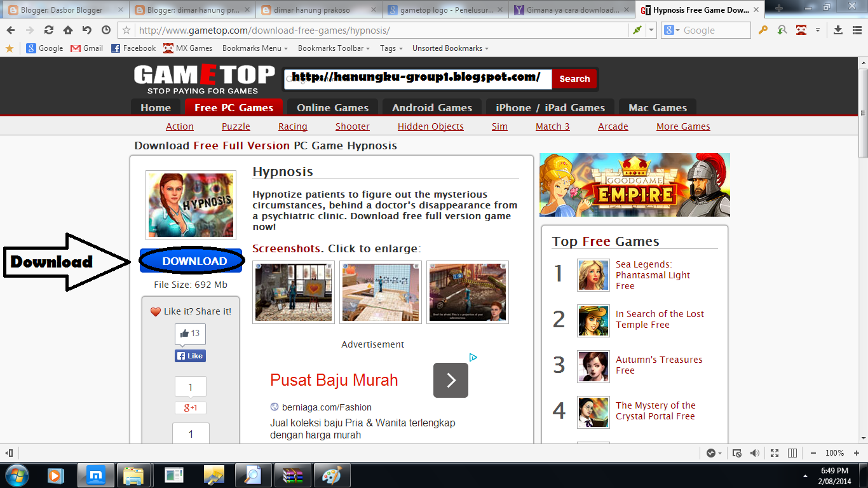Reload the page with the refresh icon
Viewport: 868px width, 488px height.
tap(48, 29)
